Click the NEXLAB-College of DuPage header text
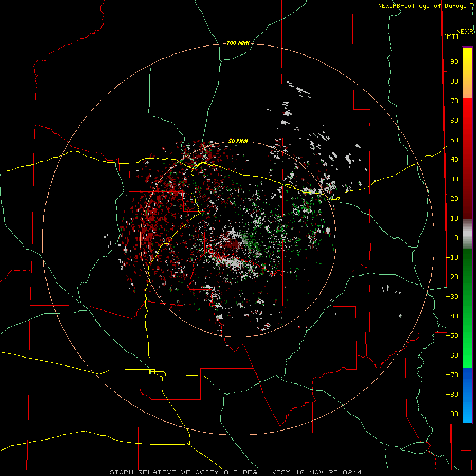Viewport: 476px width, 476px height. click(x=423, y=6)
